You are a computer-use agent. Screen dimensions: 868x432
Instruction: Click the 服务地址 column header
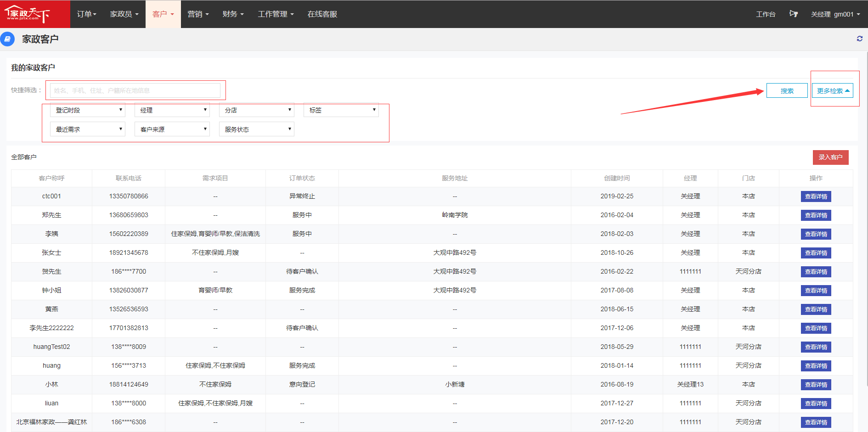coord(455,178)
